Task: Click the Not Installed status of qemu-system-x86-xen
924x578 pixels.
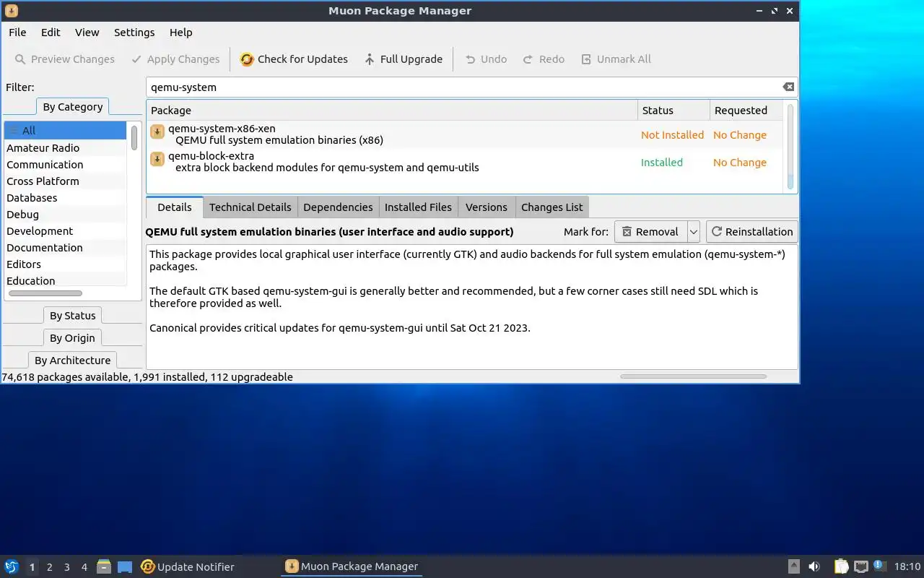Action: [672, 135]
